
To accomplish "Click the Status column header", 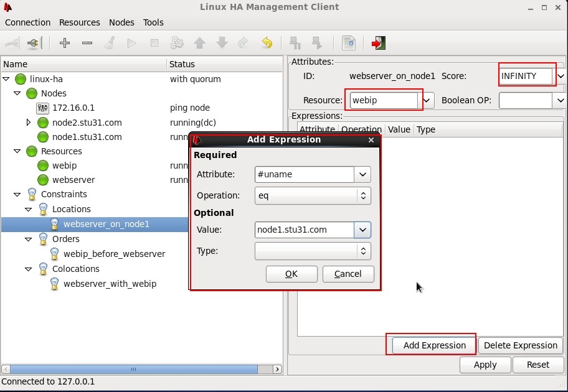I will (x=225, y=64).
